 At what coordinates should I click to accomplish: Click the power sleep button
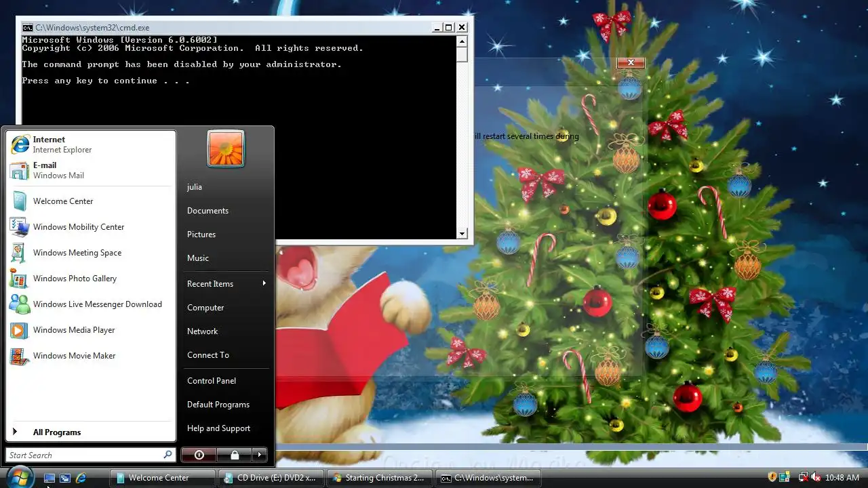click(199, 455)
